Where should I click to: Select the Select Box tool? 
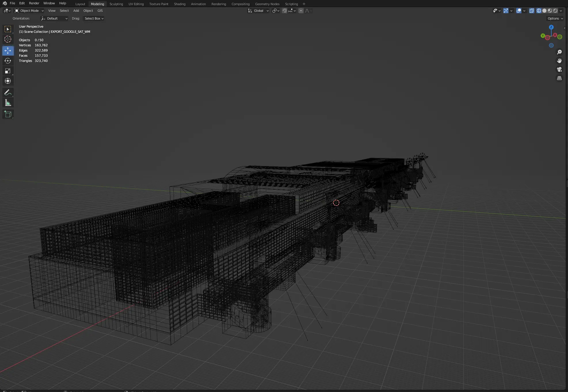pos(8,29)
